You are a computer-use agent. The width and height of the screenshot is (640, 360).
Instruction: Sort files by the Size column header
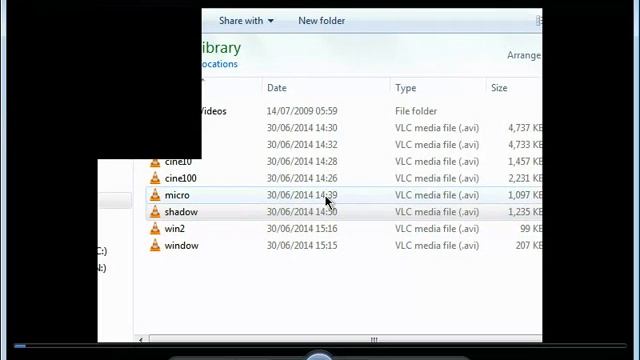(499, 88)
